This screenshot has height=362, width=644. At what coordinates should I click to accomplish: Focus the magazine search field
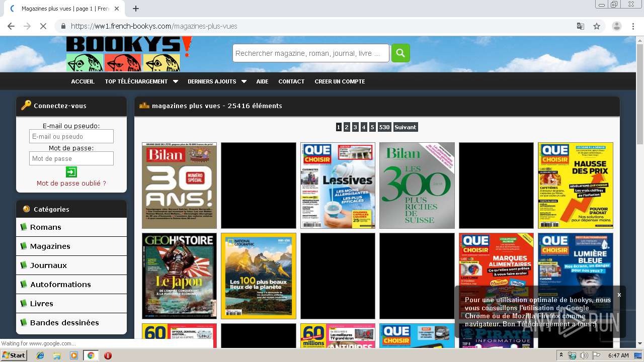pos(311,53)
